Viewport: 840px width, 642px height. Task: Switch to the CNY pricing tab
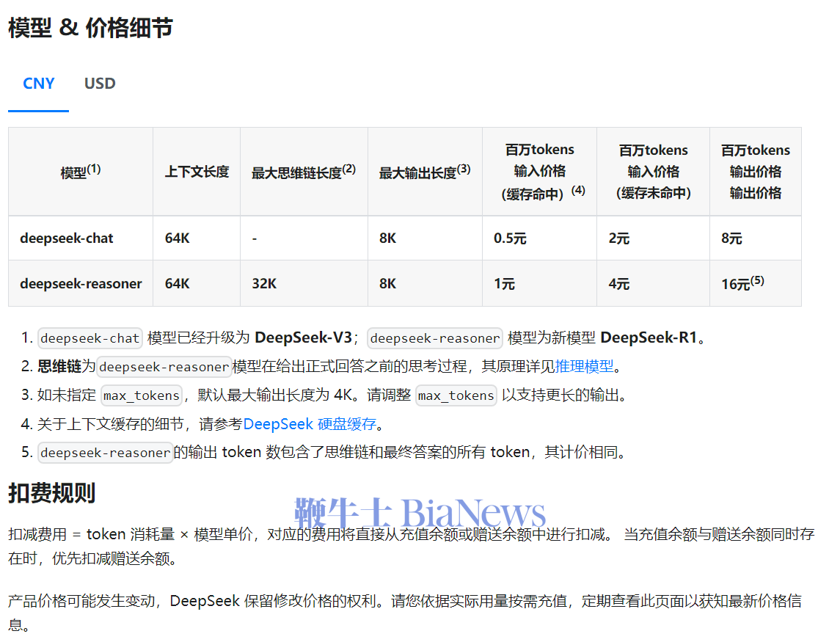(x=39, y=84)
